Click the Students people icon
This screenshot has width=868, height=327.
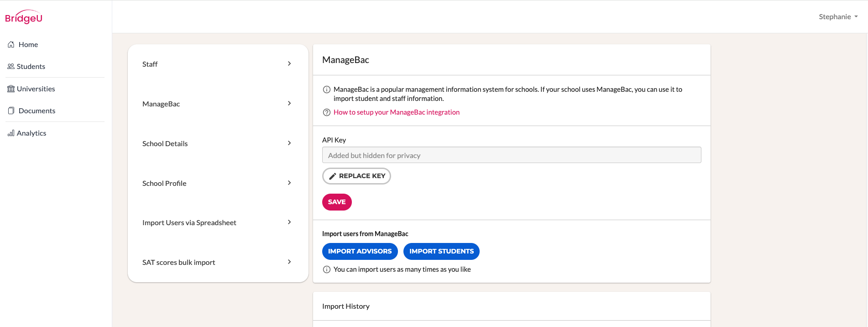tap(11, 66)
